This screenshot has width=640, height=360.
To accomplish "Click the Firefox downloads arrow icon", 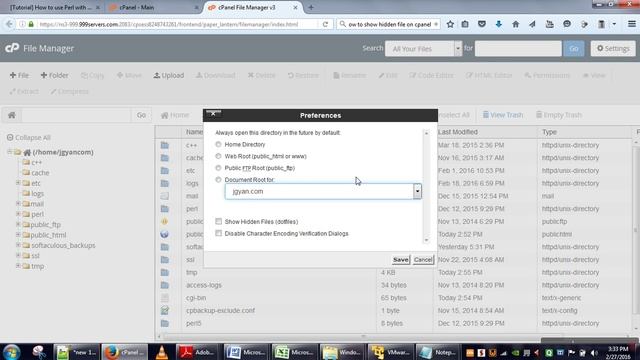I will [x=498, y=24].
